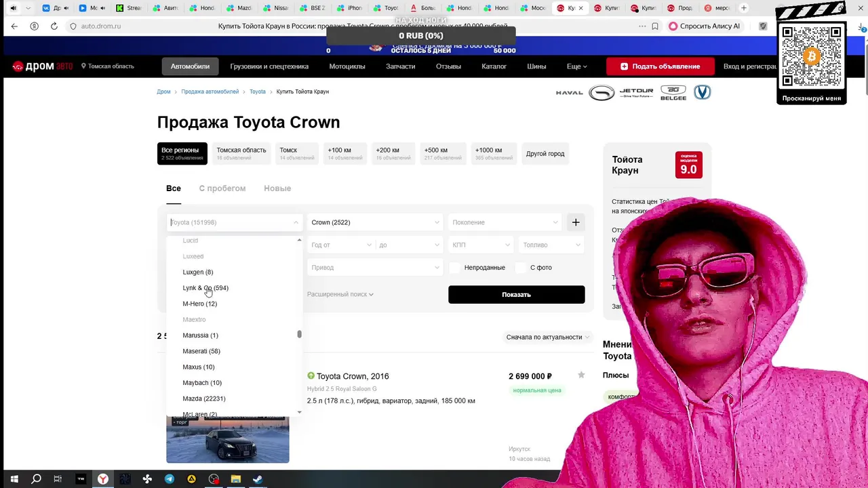Reload the page with refresh icon
868x488 pixels.
click(x=54, y=26)
